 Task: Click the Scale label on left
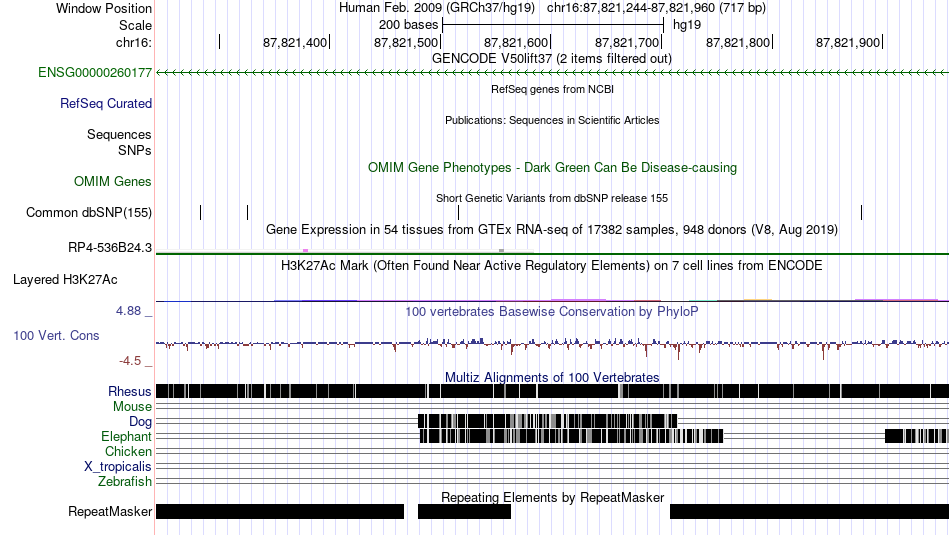click(x=135, y=25)
